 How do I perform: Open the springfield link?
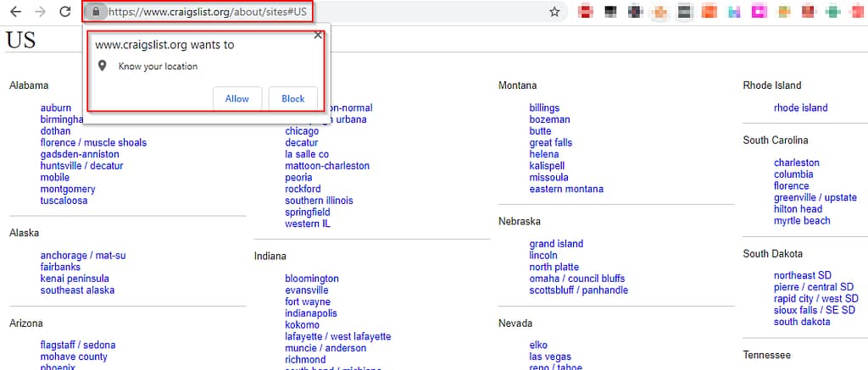tap(307, 213)
